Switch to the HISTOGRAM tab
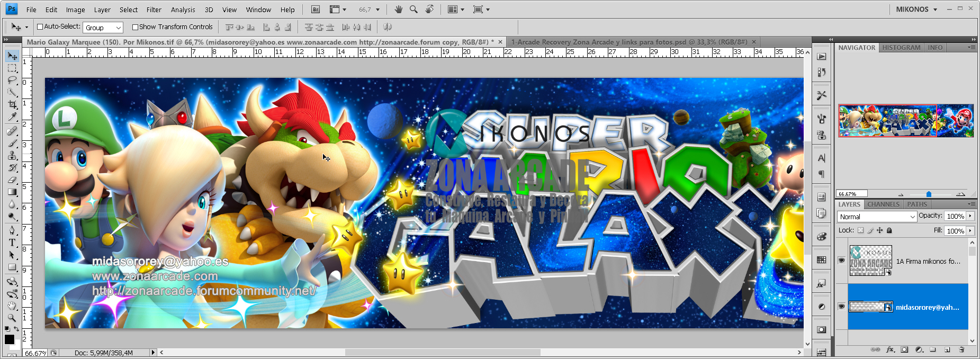 point(901,48)
